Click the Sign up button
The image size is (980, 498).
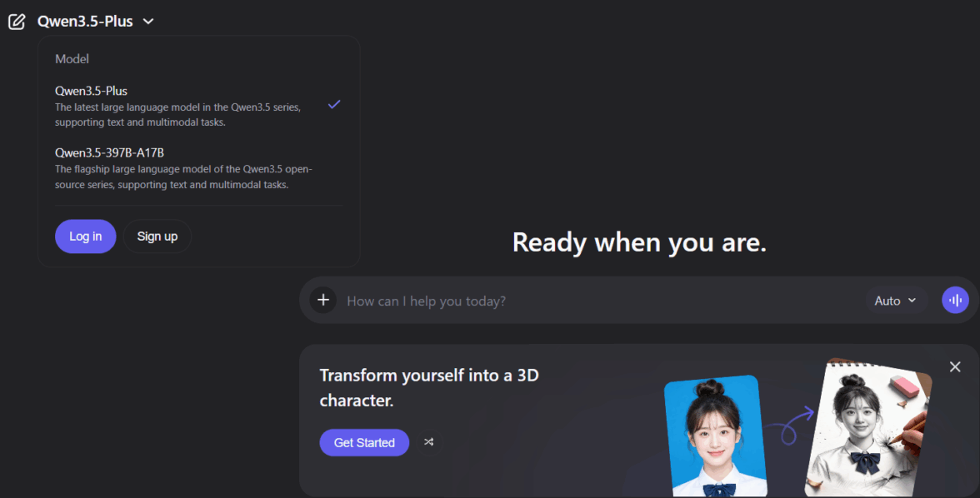157,237
